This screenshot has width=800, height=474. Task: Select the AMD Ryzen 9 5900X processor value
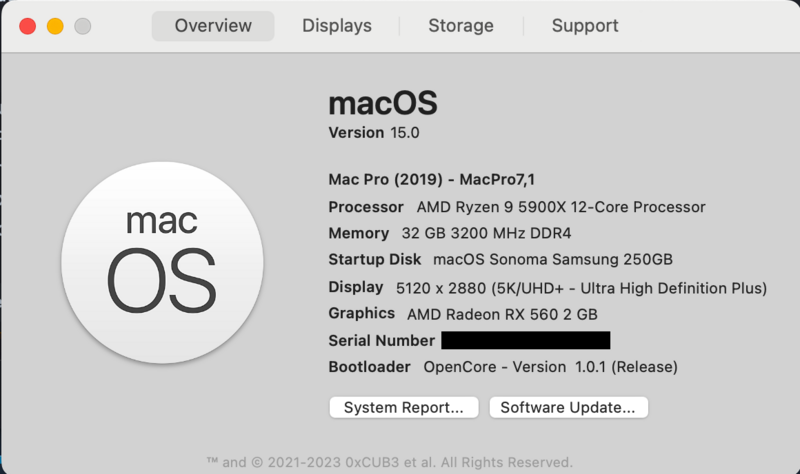pos(561,207)
